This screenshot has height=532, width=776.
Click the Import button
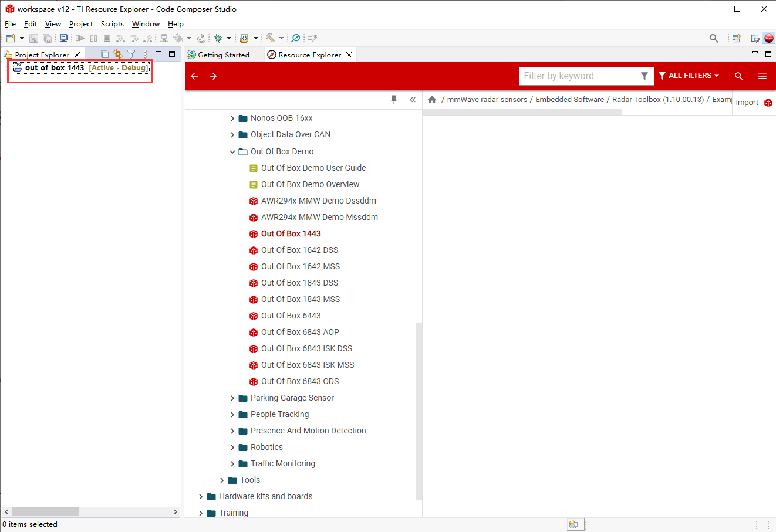pos(754,102)
